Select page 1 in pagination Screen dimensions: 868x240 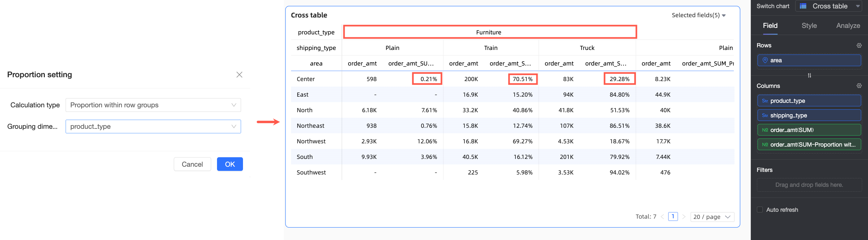pyautogui.click(x=673, y=216)
